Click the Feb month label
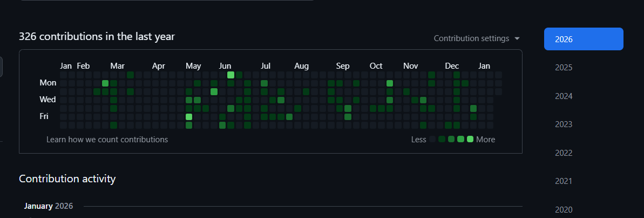This screenshot has height=218, width=644. tap(83, 66)
